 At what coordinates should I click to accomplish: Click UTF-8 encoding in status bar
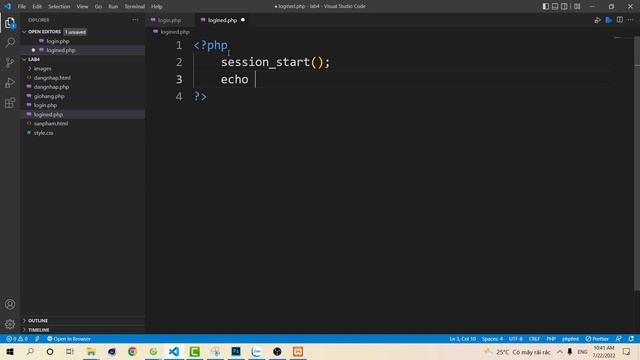pyautogui.click(x=516, y=339)
